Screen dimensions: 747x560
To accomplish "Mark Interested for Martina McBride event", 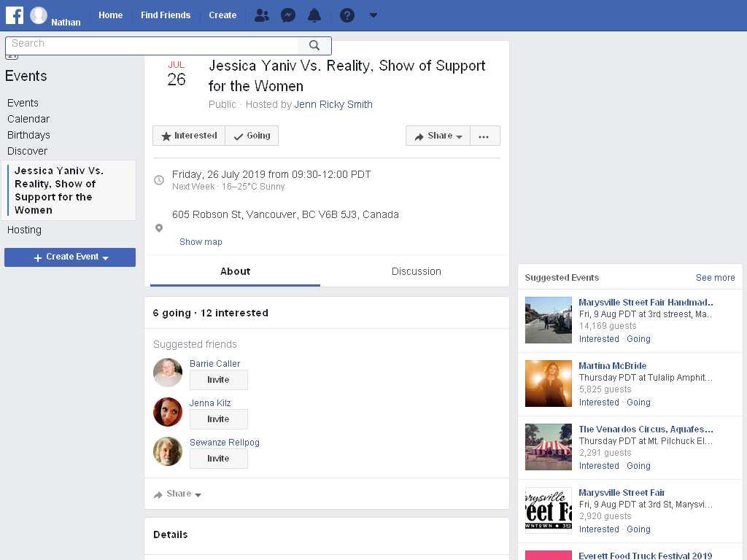I will pos(599,402).
